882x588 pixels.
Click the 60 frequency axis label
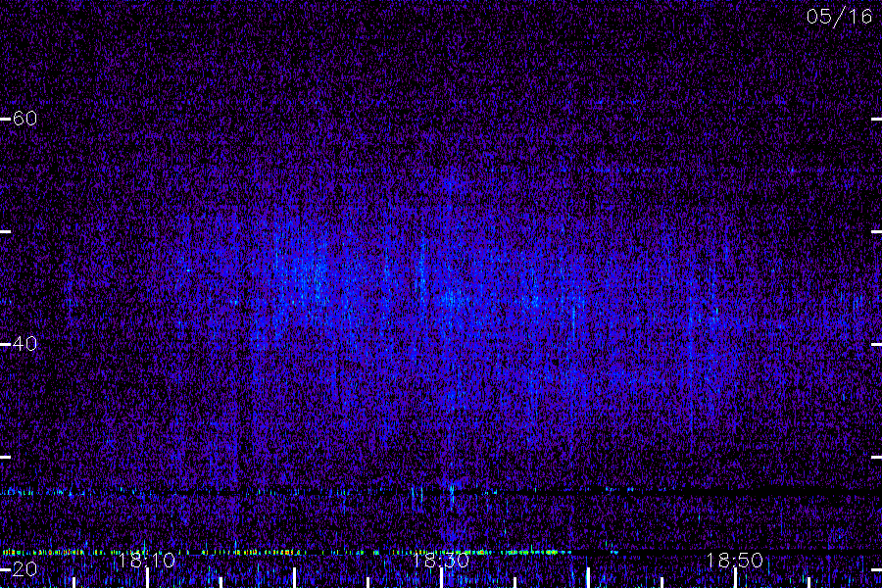click(x=24, y=119)
